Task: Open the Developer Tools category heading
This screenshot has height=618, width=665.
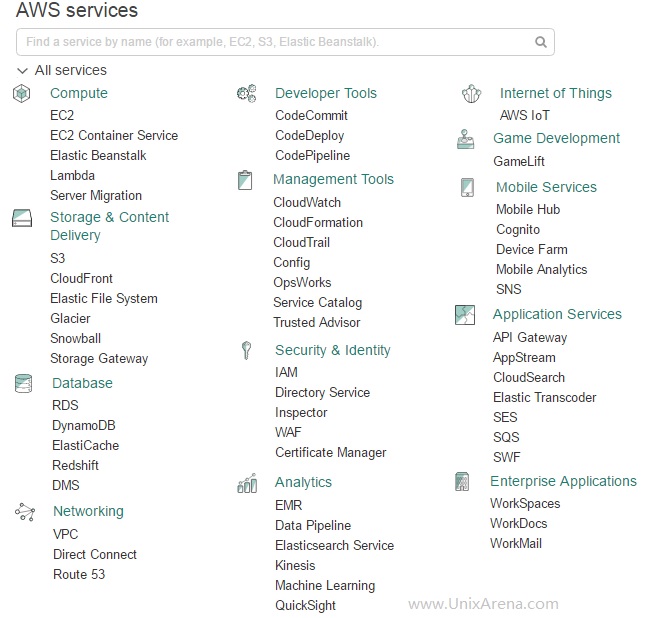Action: 326,93
